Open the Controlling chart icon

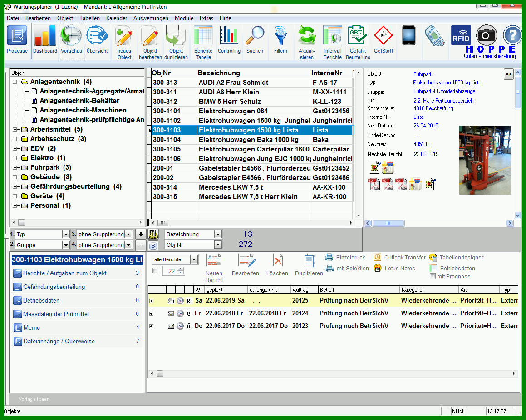pos(229,40)
